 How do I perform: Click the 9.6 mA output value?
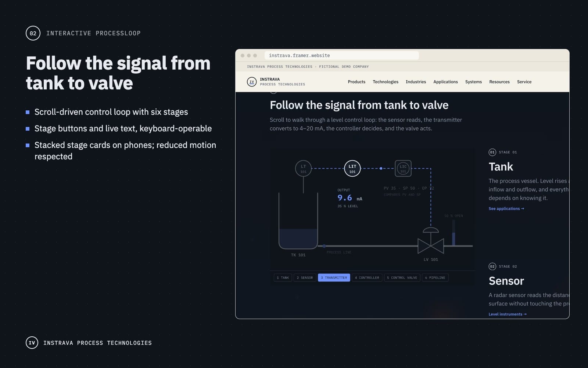click(x=349, y=198)
